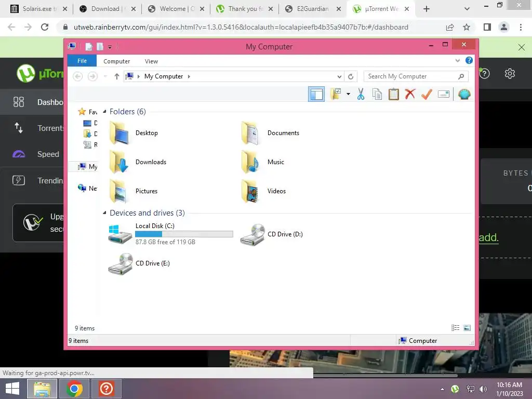The height and width of the screenshot is (399, 532).
Task: Switch to the E2Guardian browser tab
Action: (x=312, y=9)
